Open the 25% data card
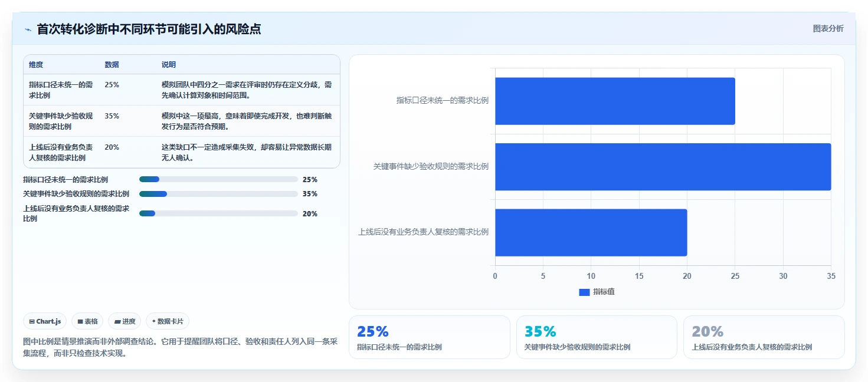 pyautogui.click(x=430, y=337)
